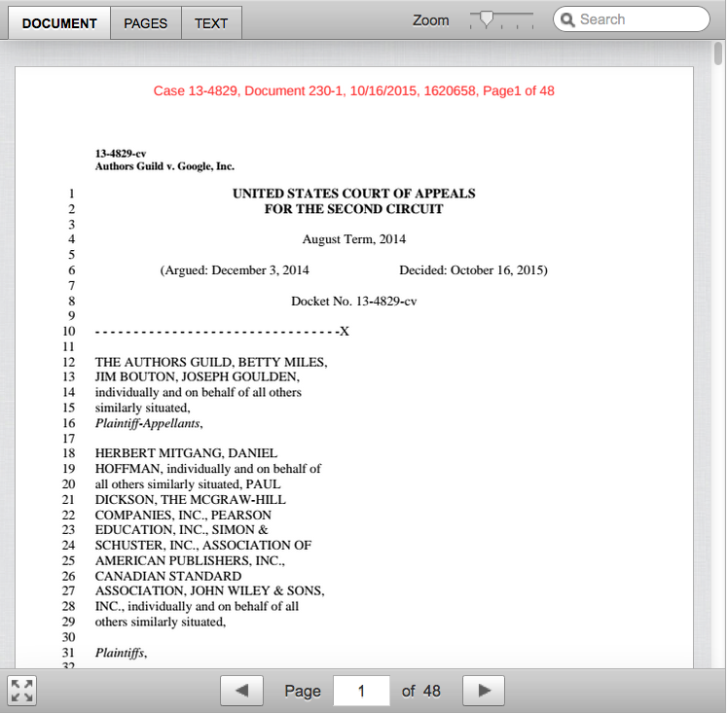Click the bold '13-4829-cv' text above title
The width and height of the screenshot is (728, 714).
point(121,154)
